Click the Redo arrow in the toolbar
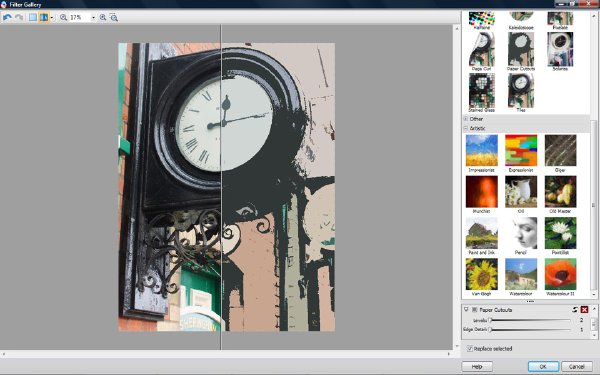This screenshot has height=375, width=600. point(19,17)
